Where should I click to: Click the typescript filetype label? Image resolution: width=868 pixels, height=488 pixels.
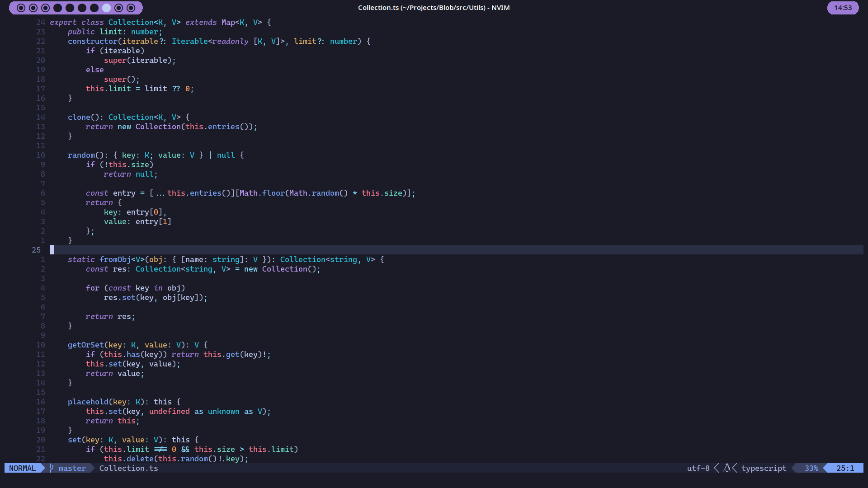(x=764, y=468)
